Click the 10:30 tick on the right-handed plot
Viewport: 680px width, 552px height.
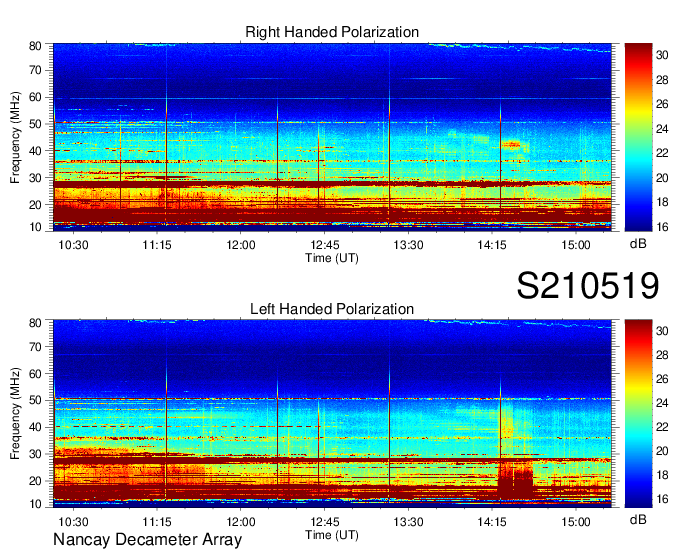[73, 245]
